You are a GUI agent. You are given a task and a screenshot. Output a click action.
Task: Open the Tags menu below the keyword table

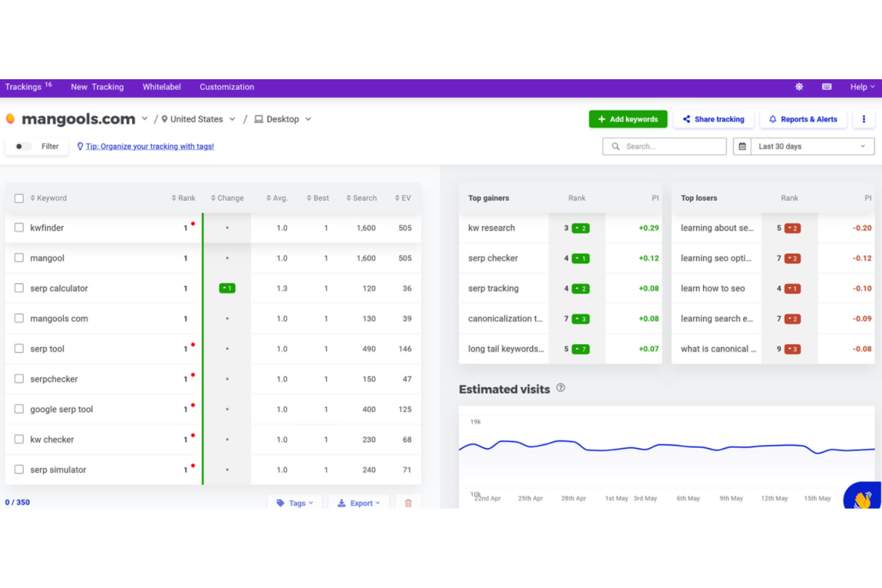tap(294, 503)
